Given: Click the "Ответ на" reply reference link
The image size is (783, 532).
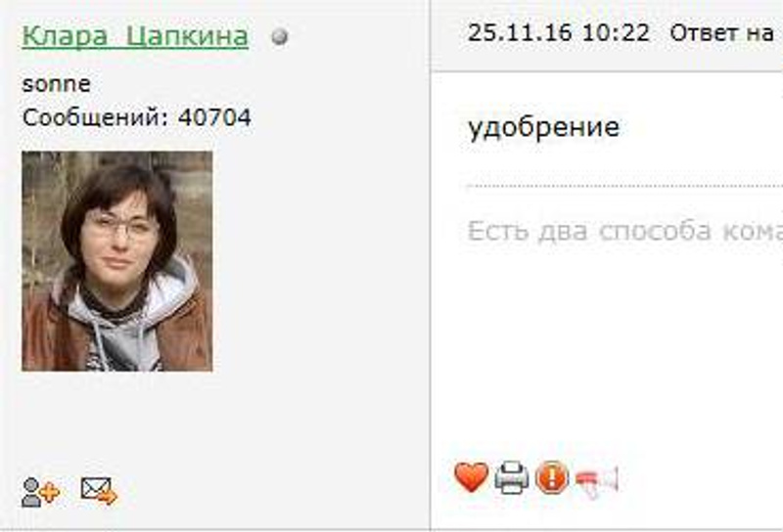Looking at the screenshot, I should 721,33.
